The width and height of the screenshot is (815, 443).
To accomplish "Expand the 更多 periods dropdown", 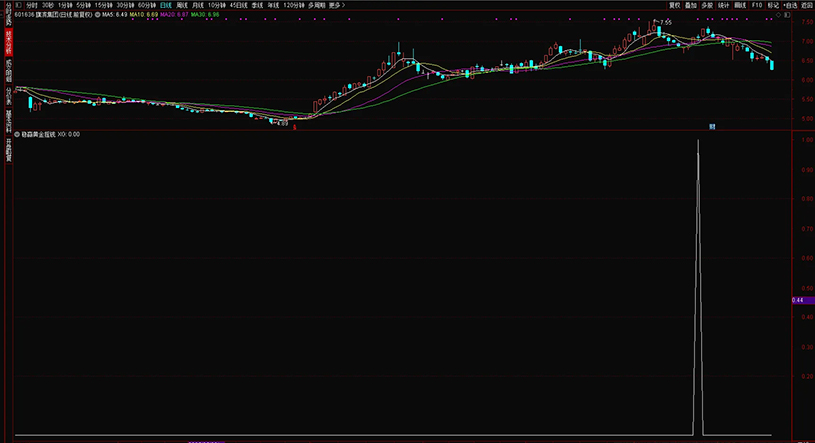I will [337, 5].
